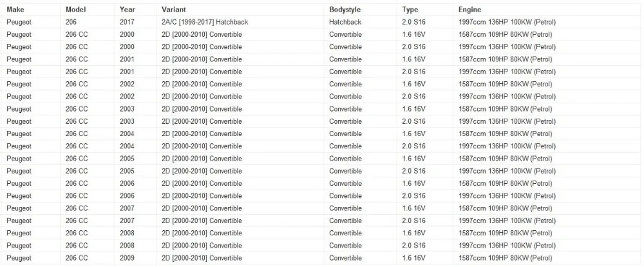Viewport: 644px width, 267px height.
Task: Click the Type column header
Action: point(410,10)
